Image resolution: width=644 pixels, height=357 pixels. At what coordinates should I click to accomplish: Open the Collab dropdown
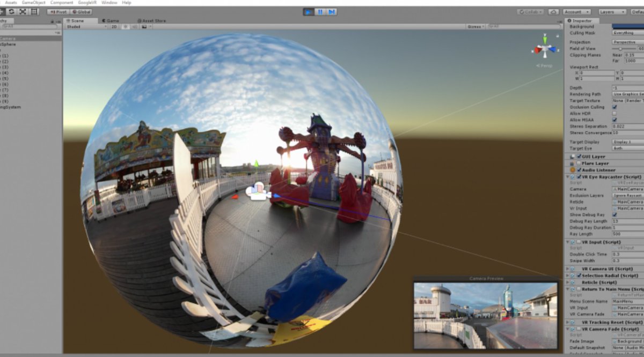point(531,12)
